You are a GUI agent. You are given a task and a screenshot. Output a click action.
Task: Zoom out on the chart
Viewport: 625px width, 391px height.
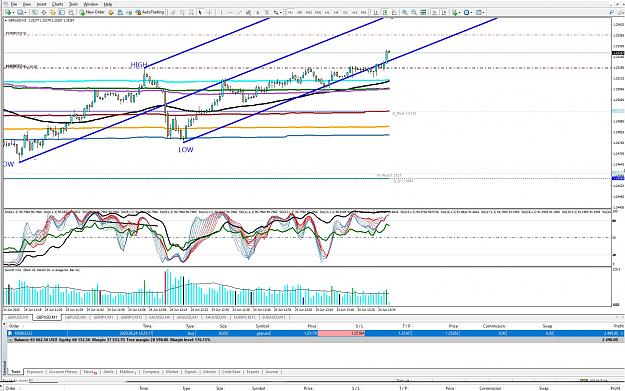[x=414, y=12]
